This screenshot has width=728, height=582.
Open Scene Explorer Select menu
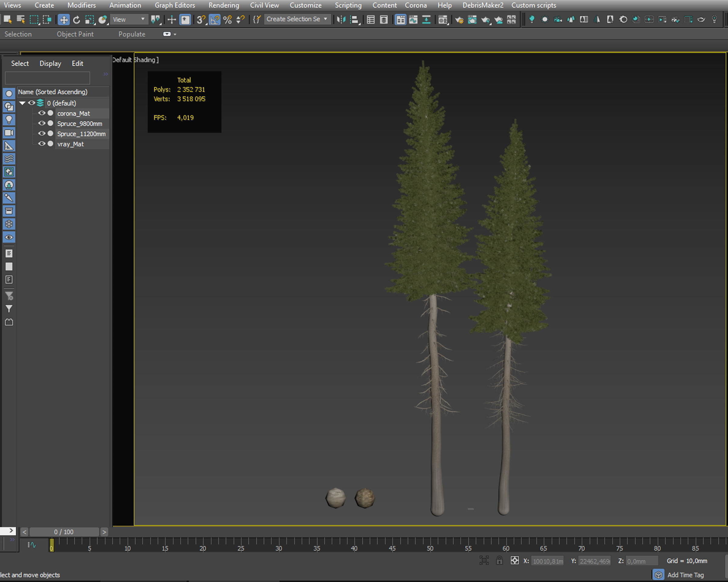tap(20, 63)
